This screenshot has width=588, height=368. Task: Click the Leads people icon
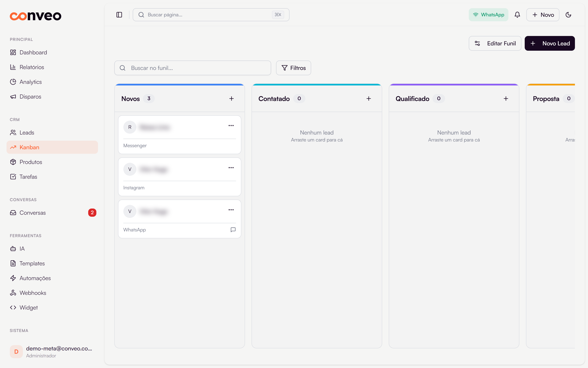(x=13, y=132)
